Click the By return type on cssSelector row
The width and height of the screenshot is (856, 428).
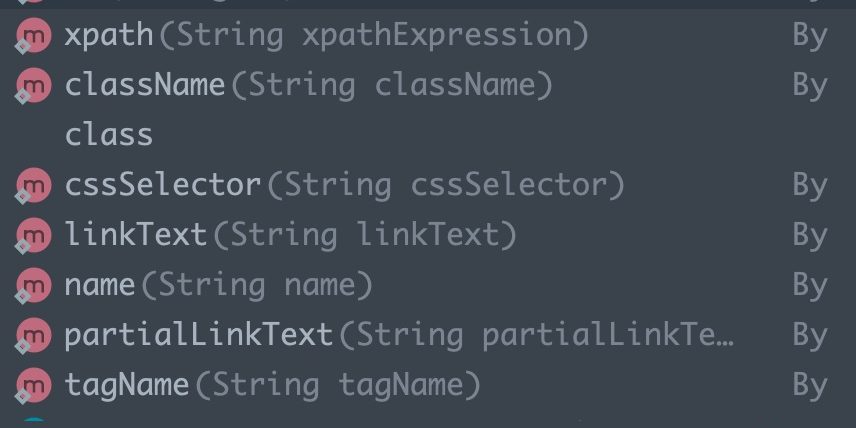[x=810, y=187]
